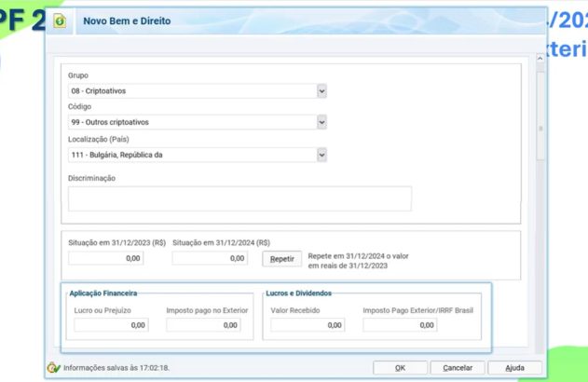Select the Imposto pago no Exterior field
Viewport: 588px width, 382px height.
coord(203,325)
